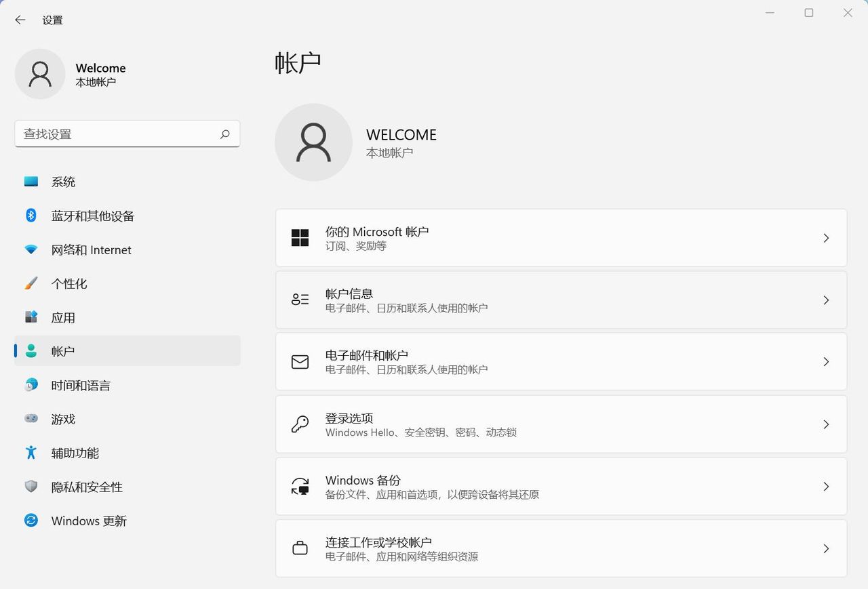Open 连接工作或学校帐户 settings

pos(561,548)
